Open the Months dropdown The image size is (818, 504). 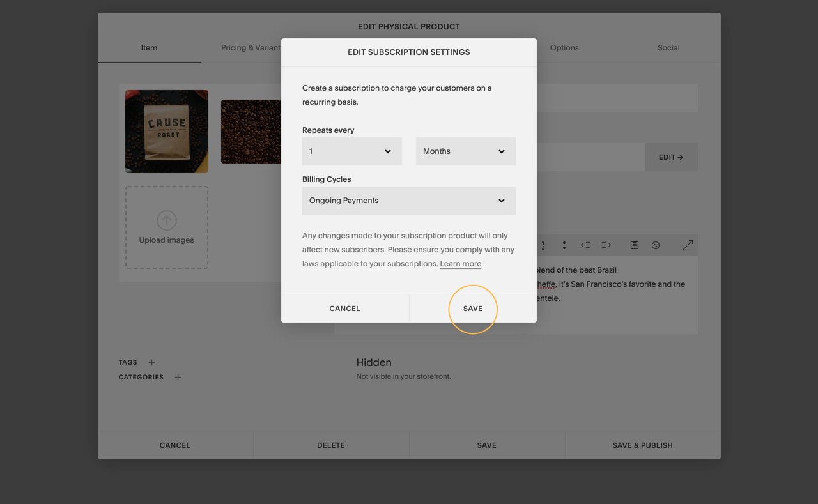pyautogui.click(x=465, y=151)
